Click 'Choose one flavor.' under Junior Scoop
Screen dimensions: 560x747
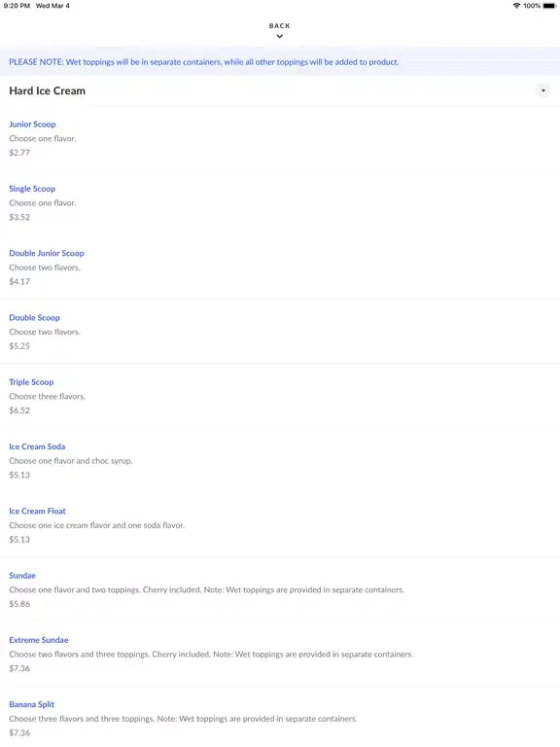tap(43, 139)
